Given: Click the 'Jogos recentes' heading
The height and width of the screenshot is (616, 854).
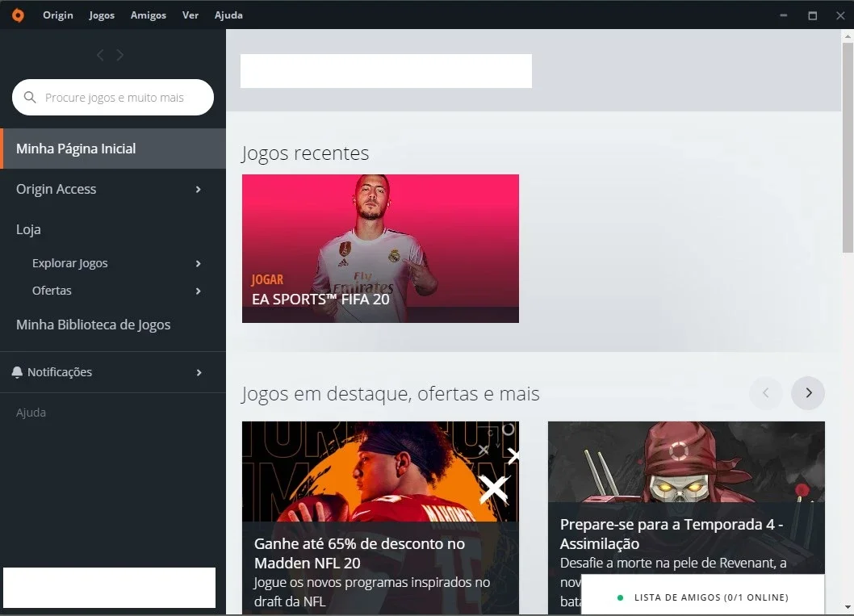Looking at the screenshot, I should 305,153.
